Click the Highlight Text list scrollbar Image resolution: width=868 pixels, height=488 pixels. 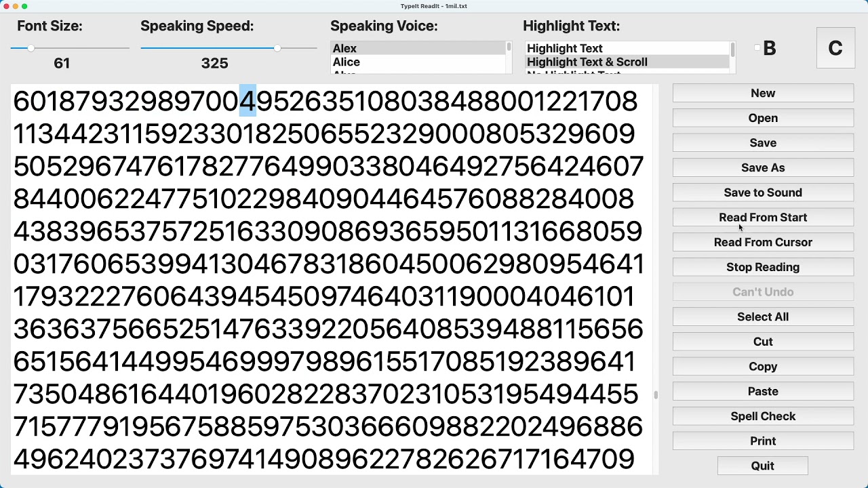click(x=732, y=49)
